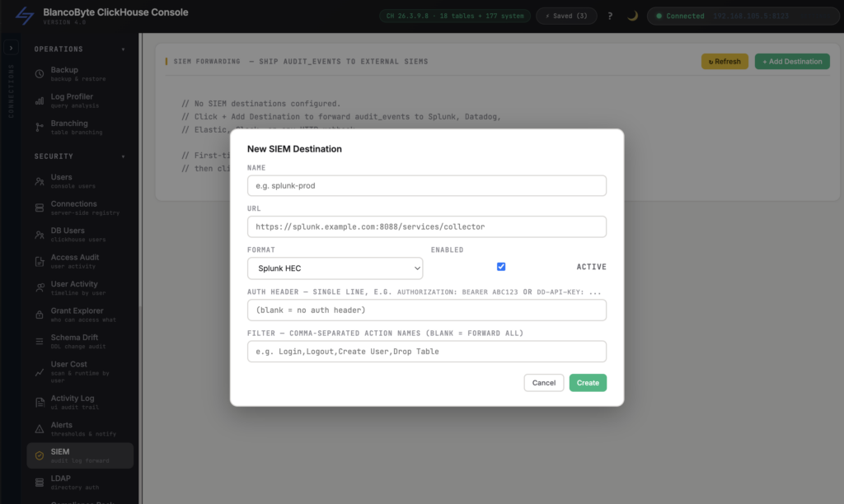This screenshot has width=844, height=504.
Task: Open LDAP directory auth page
Action: (x=80, y=483)
